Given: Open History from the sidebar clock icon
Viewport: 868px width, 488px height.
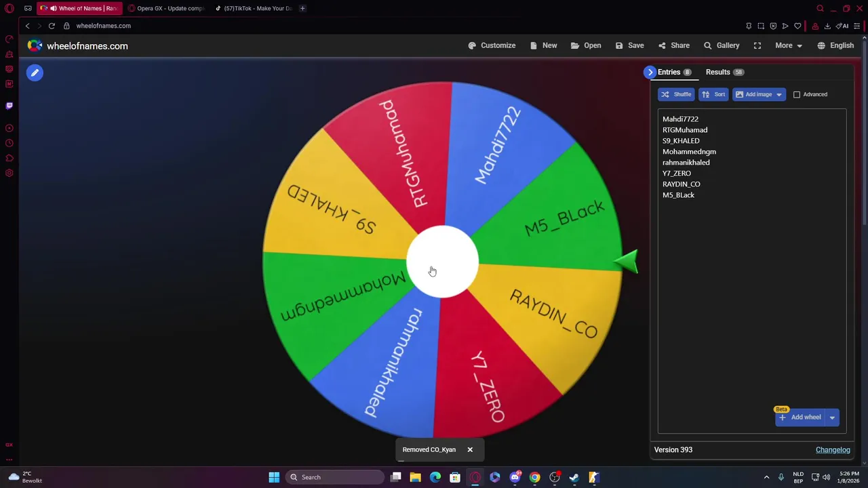Looking at the screenshot, I should [9, 143].
